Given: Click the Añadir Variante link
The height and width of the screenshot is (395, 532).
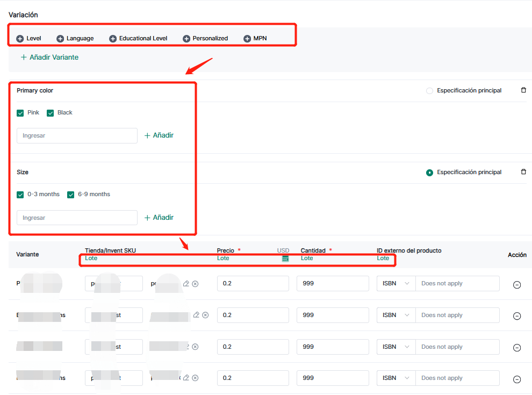Looking at the screenshot, I should click(49, 57).
